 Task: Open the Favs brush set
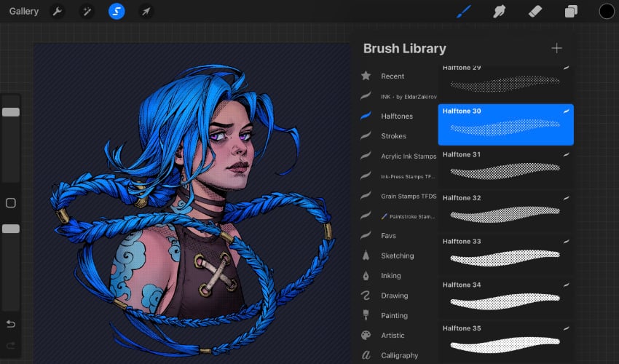[x=398, y=236]
